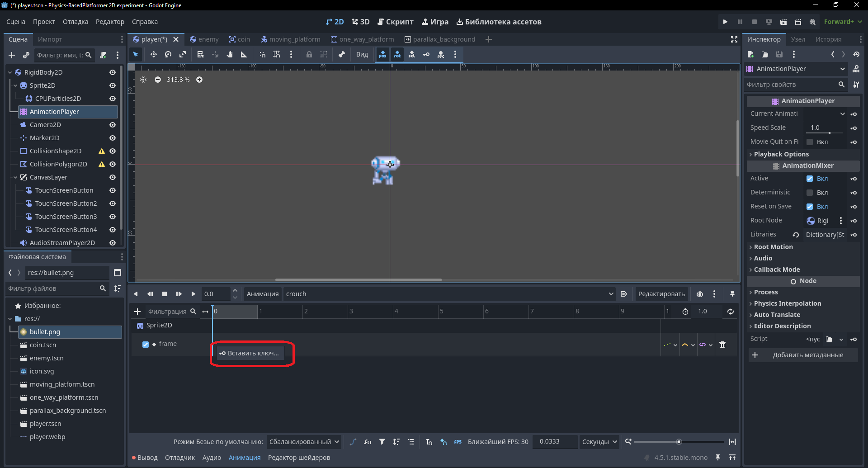The height and width of the screenshot is (468, 868).
Task: Uncheck the frame track enable checkbox
Action: (146, 344)
